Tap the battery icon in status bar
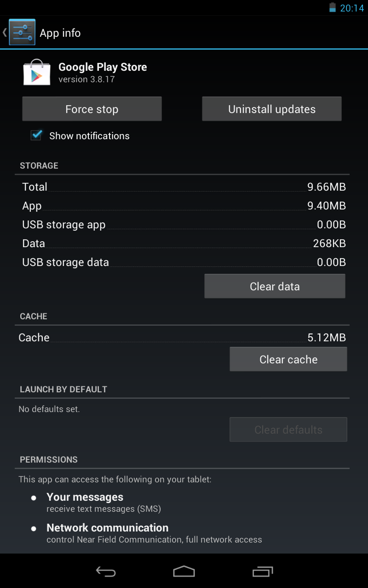Image resolution: width=368 pixels, height=588 pixels. [333, 8]
